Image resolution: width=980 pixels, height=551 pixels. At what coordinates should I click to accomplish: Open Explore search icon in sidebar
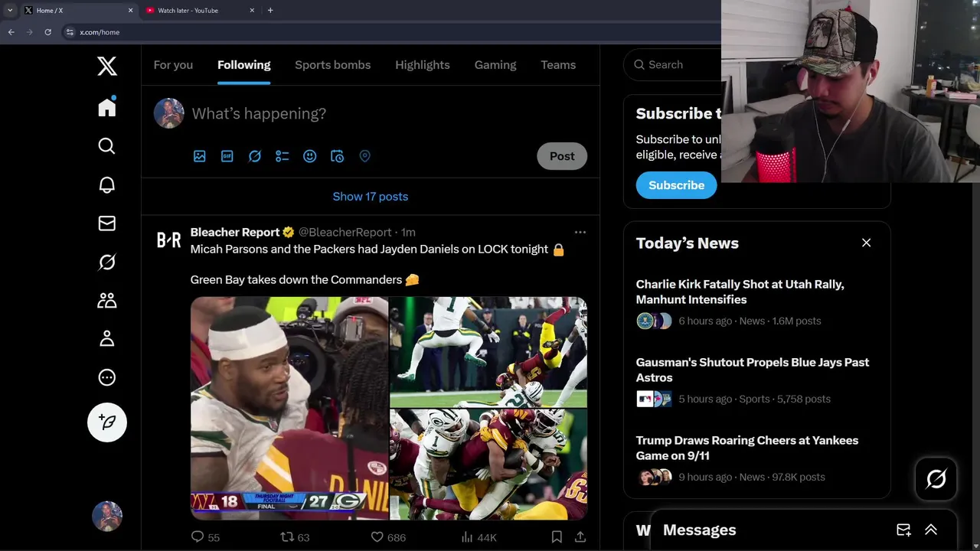coord(107,146)
